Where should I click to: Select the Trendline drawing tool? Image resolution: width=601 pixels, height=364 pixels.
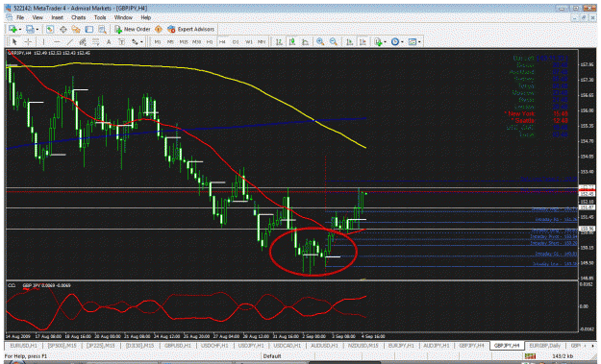tap(70, 41)
